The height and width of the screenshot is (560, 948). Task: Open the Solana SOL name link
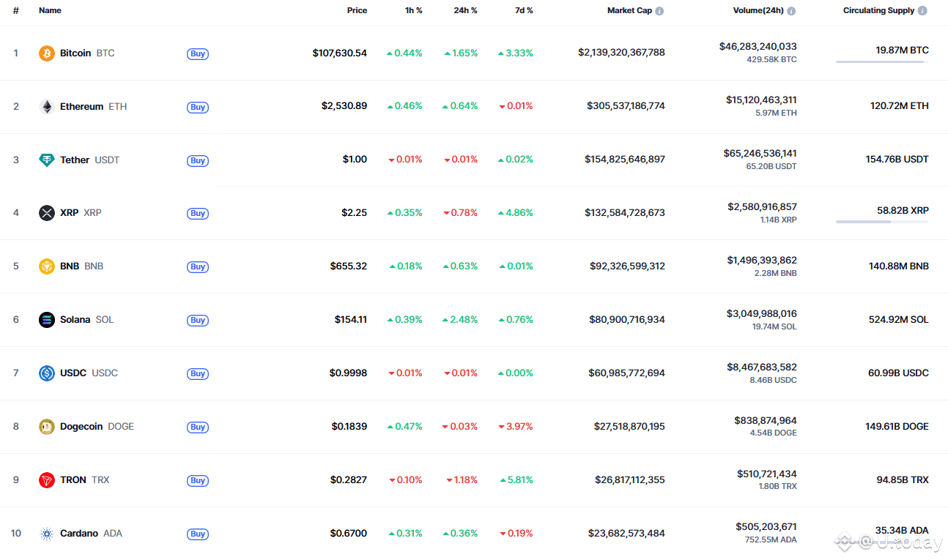coord(86,320)
